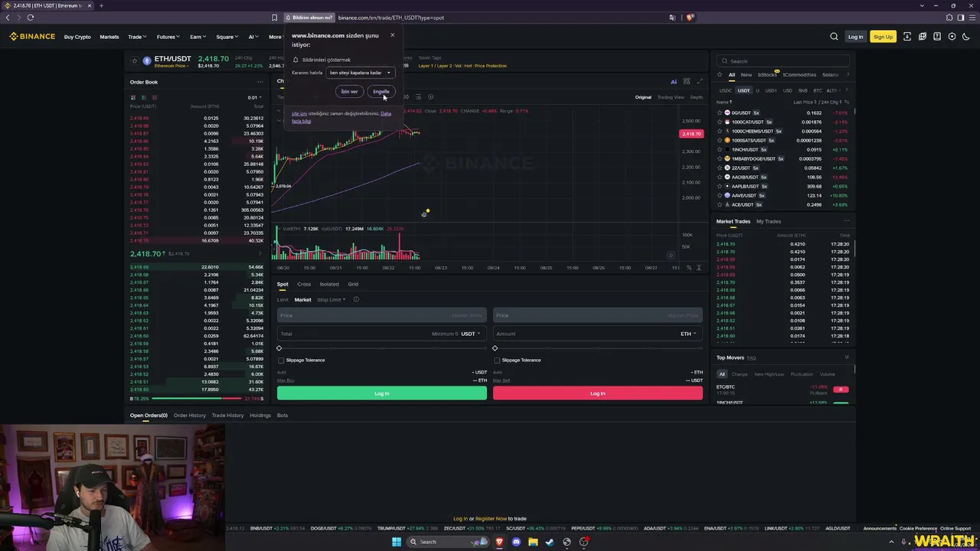
Task: Focus the market pair Search field
Action: click(783, 61)
